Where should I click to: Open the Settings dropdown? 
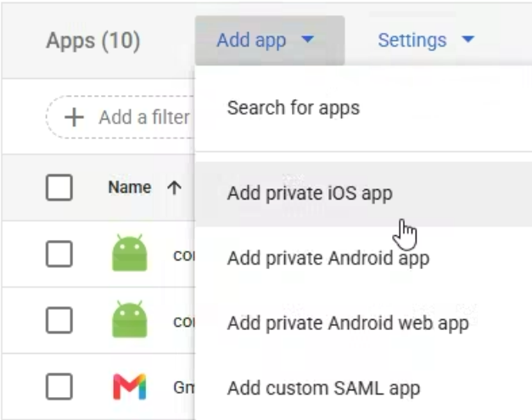tap(426, 41)
